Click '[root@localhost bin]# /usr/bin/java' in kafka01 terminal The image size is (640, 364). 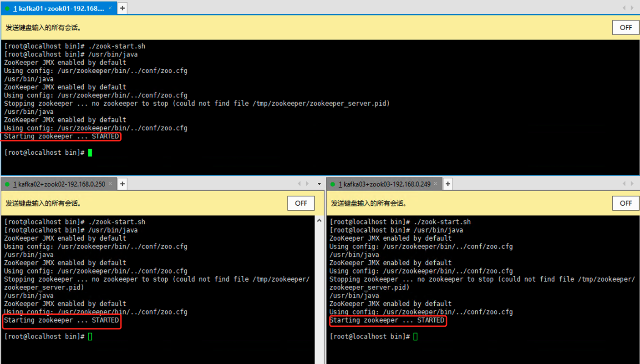point(71,55)
